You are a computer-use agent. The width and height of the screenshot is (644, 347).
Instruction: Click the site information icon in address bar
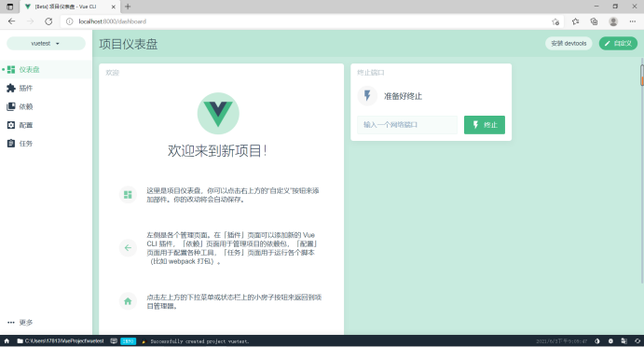click(69, 21)
